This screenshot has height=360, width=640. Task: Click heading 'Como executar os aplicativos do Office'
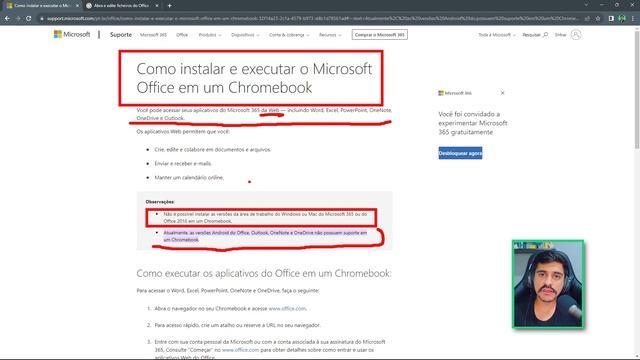pos(264,273)
